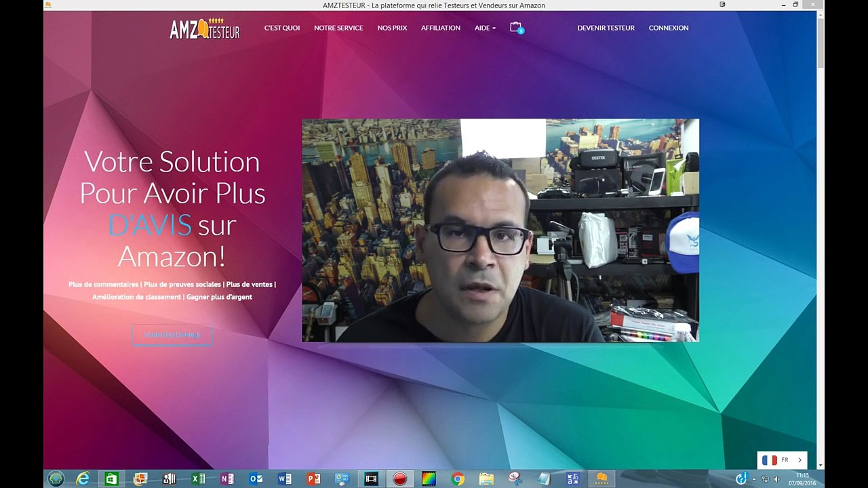Screen dimensions: 868x488
Task: Click 'Gagner plus d'argent' tagline text
Action: pos(219,297)
